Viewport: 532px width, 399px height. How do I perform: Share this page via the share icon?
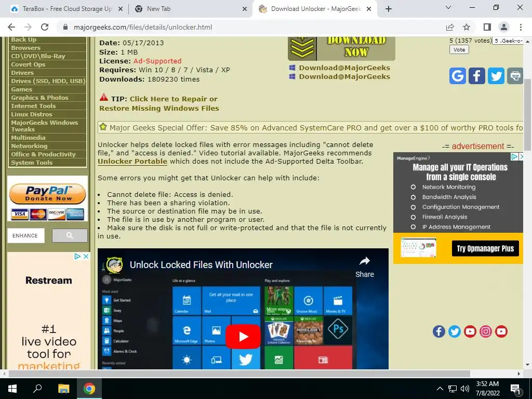pos(450,27)
